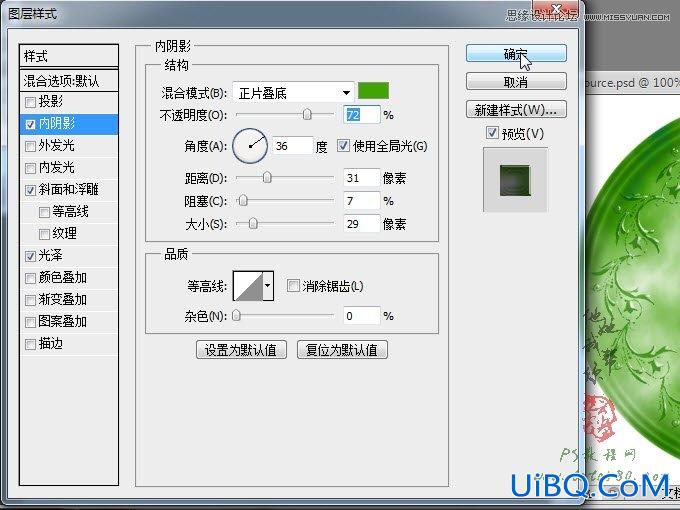
Task: Enable the 图案叠加 pattern overlay checkbox
Action: [30, 322]
